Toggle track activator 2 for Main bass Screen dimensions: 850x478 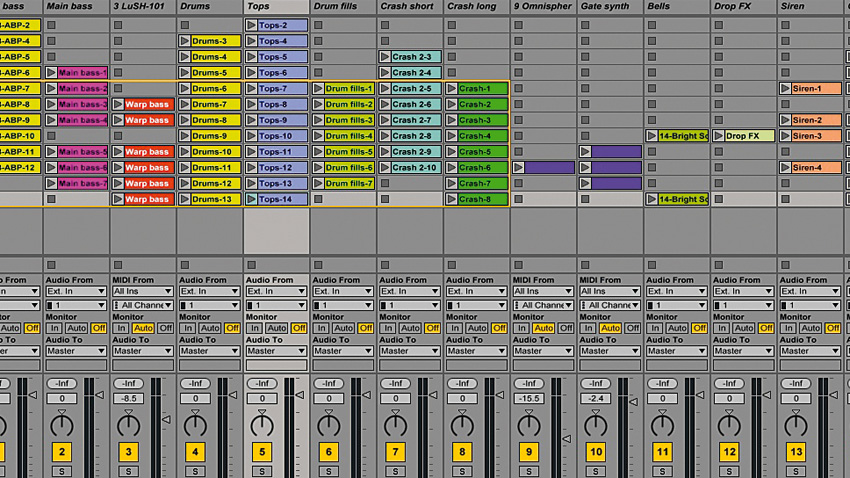point(62,451)
